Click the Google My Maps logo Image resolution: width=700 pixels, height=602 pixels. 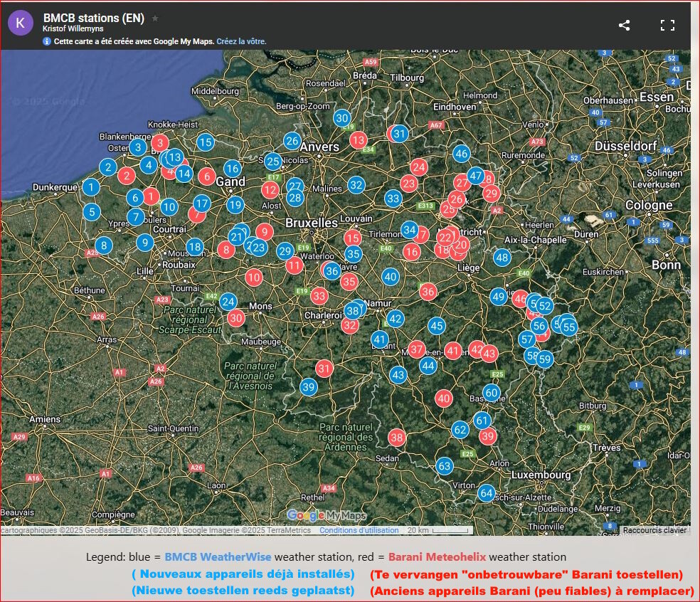point(327,515)
